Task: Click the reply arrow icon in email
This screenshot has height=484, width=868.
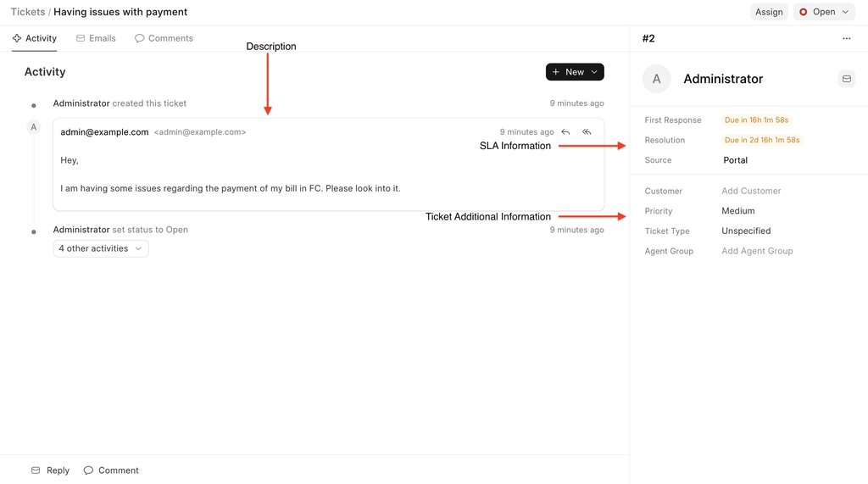Action: click(565, 132)
